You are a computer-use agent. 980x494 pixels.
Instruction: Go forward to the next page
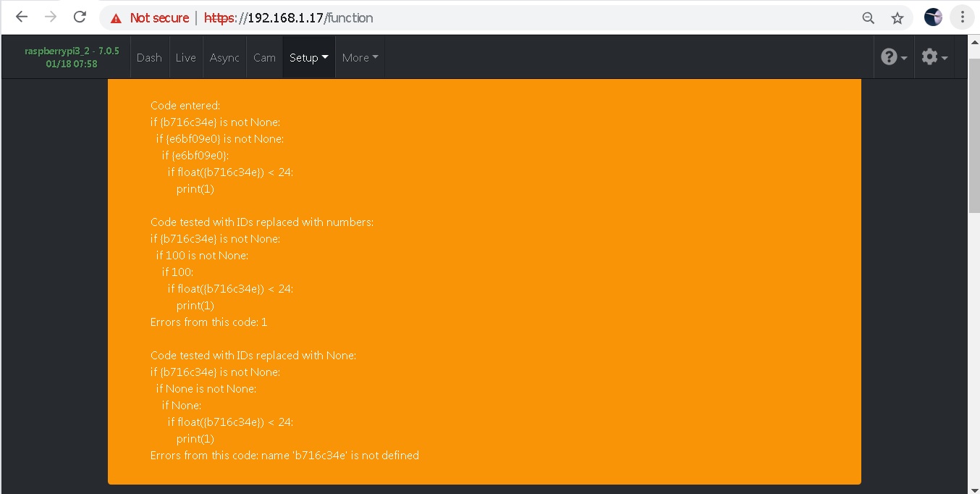51,17
